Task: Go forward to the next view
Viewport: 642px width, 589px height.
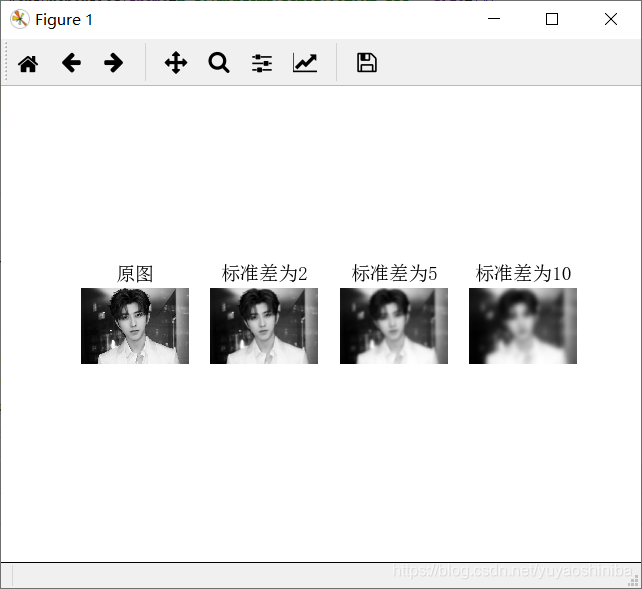Action: [x=113, y=63]
